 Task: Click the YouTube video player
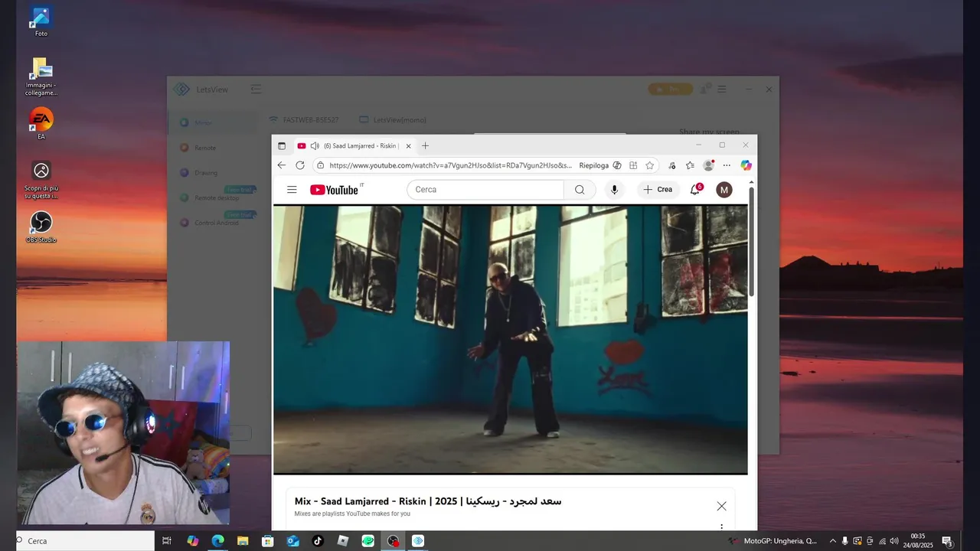tap(510, 339)
